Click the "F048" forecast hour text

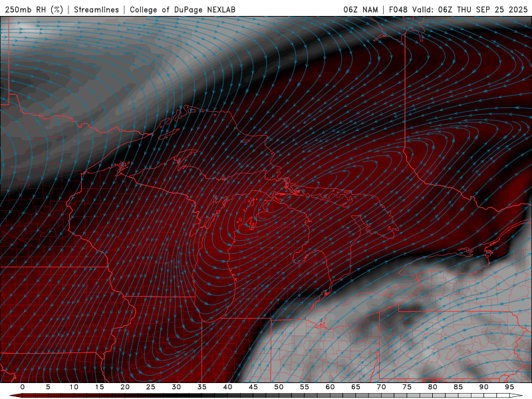pos(398,10)
